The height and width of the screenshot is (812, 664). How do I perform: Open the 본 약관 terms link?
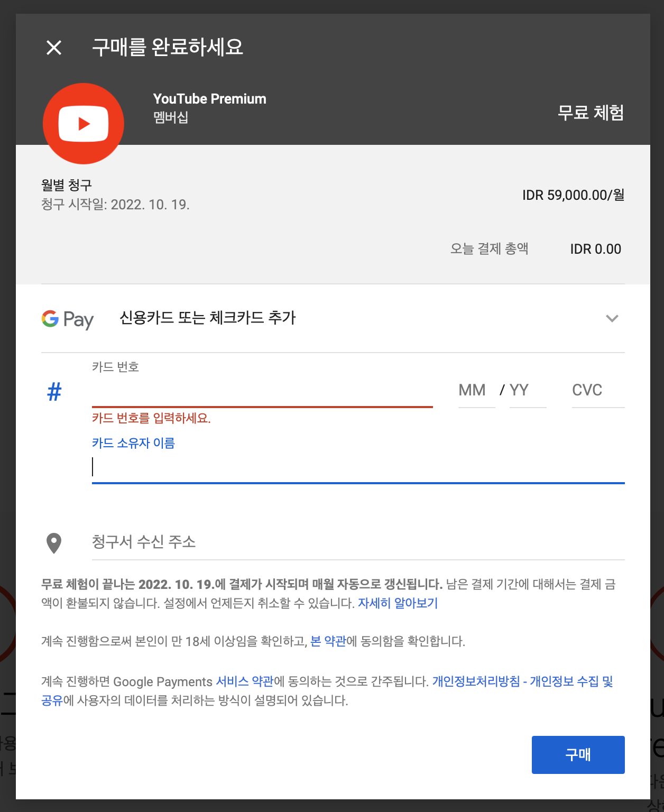pyautogui.click(x=328, y=641)
